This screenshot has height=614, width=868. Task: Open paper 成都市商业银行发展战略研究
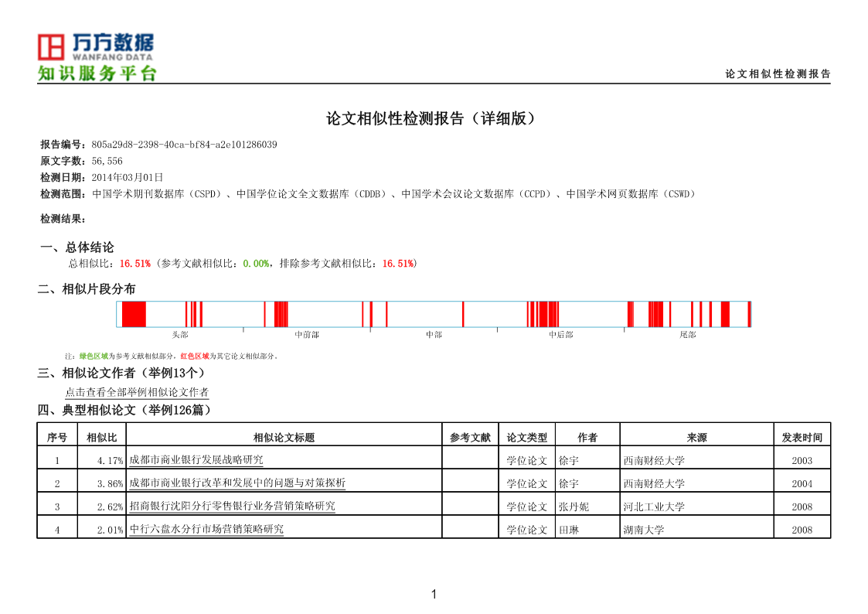tap(196, 459)
